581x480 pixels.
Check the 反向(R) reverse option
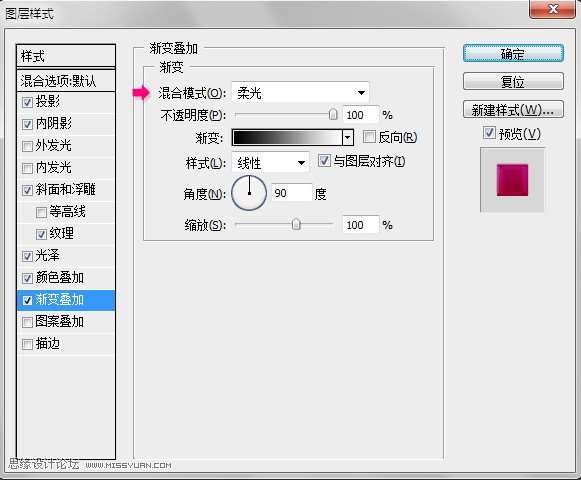click(x=369, y=136)
